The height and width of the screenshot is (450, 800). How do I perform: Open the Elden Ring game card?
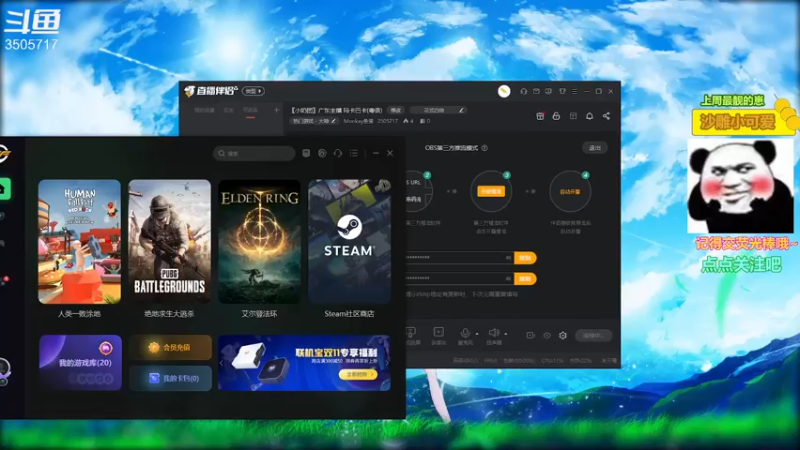(x=259, y=242)
